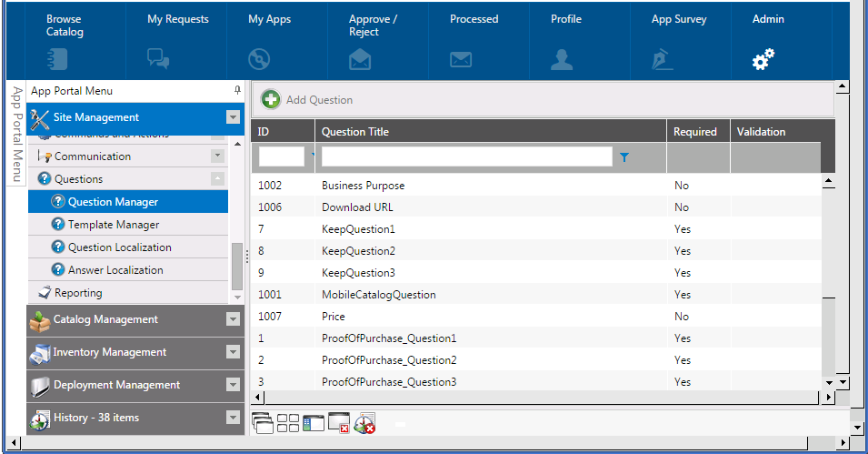Select Template Manager in the menu
Image resolution: width=868 pixels, height=454 pixels.
[x=113, y=225]
